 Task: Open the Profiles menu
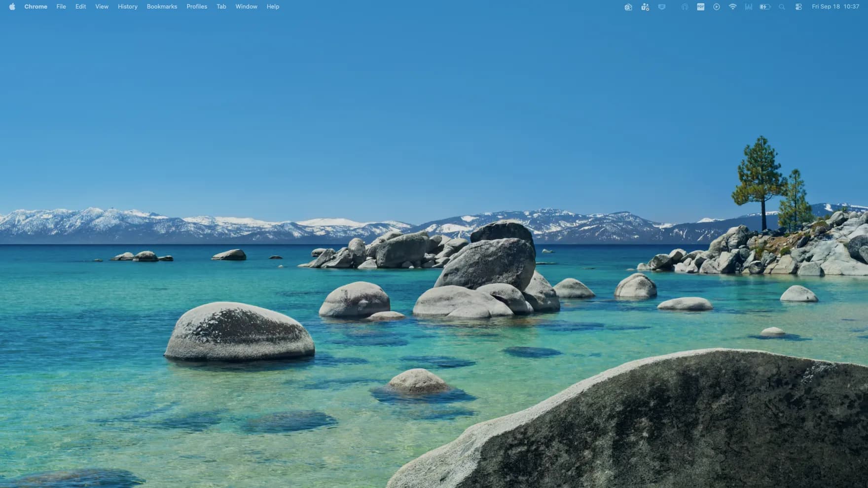tap(197, 6)
